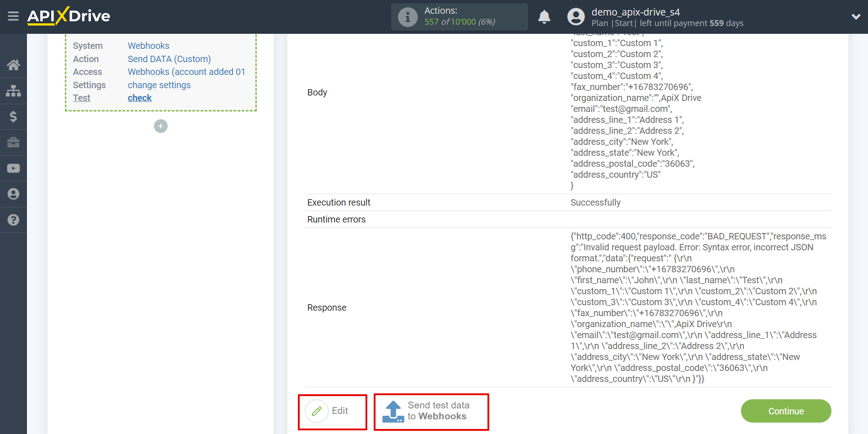The image size is (868, 434).
Task: Open the YouTube sidebar icon
Action: [x=13, y=168]
